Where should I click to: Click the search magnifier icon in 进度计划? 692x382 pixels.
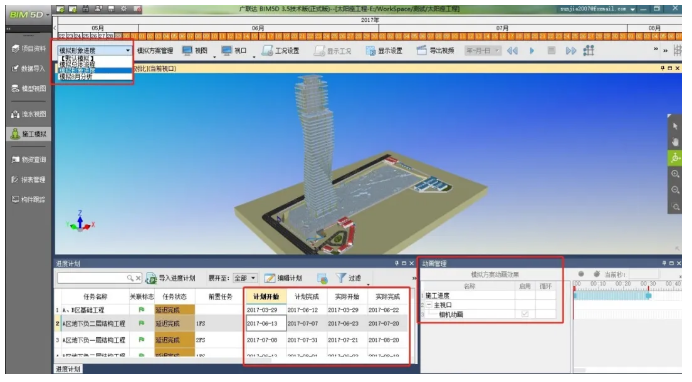pyautogui.click(x=130, y=278)
